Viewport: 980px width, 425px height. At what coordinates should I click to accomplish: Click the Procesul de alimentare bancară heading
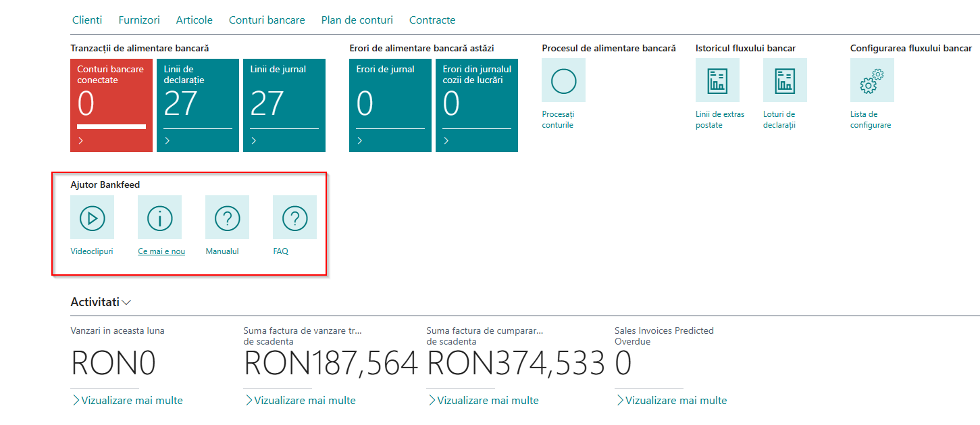click(x=609, y=48)
